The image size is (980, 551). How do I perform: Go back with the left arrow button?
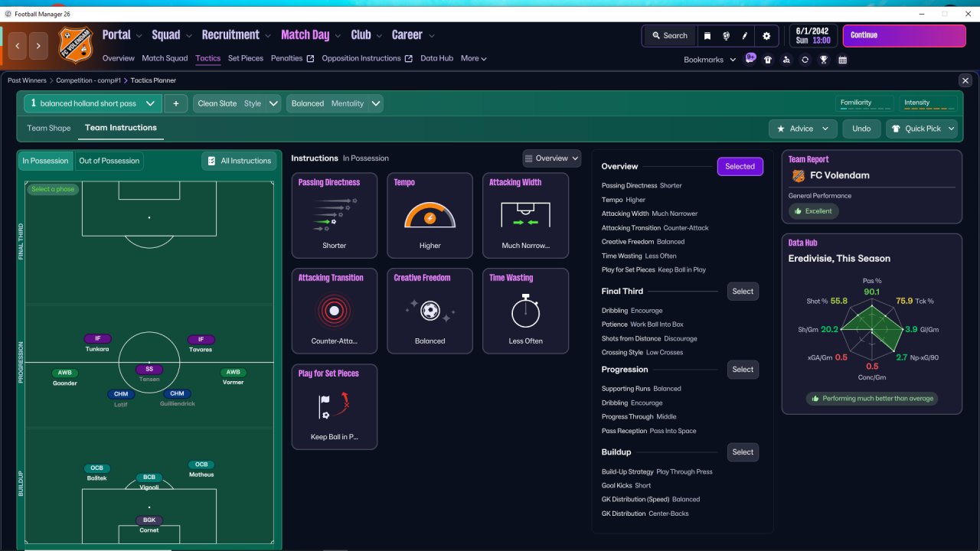click(18, 46)
